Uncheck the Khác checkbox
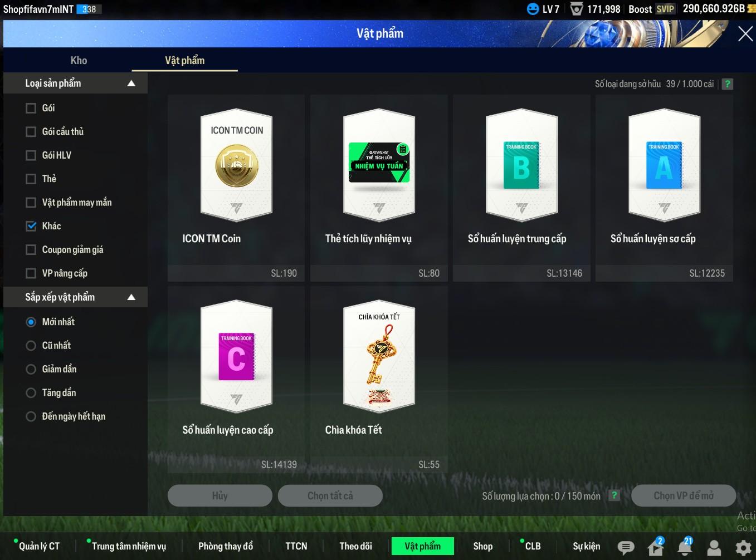756x560 pixels. pos(31,226)
